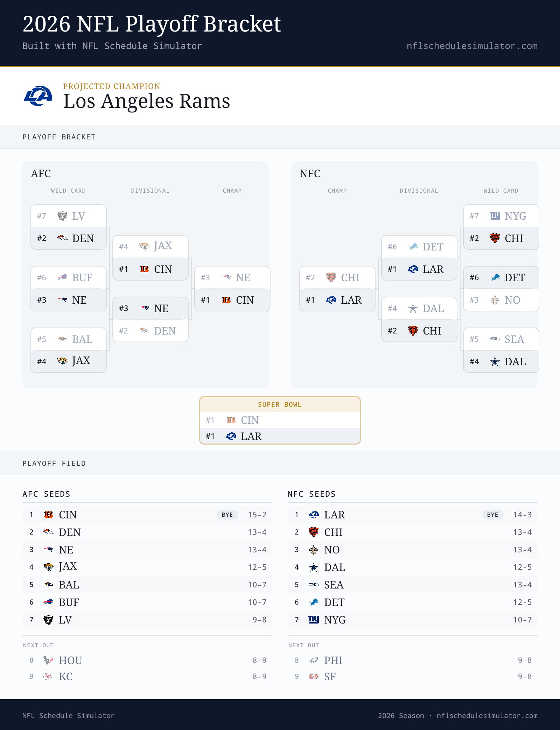Open nflschedulesimulator.com link in the header
The height and width of the screenshot is (730, 560).
472,46
